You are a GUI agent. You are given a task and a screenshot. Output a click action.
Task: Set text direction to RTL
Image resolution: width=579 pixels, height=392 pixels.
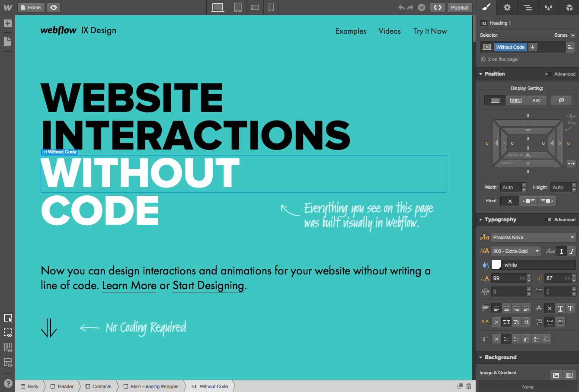pyautogui.click(x=560, y=322)
